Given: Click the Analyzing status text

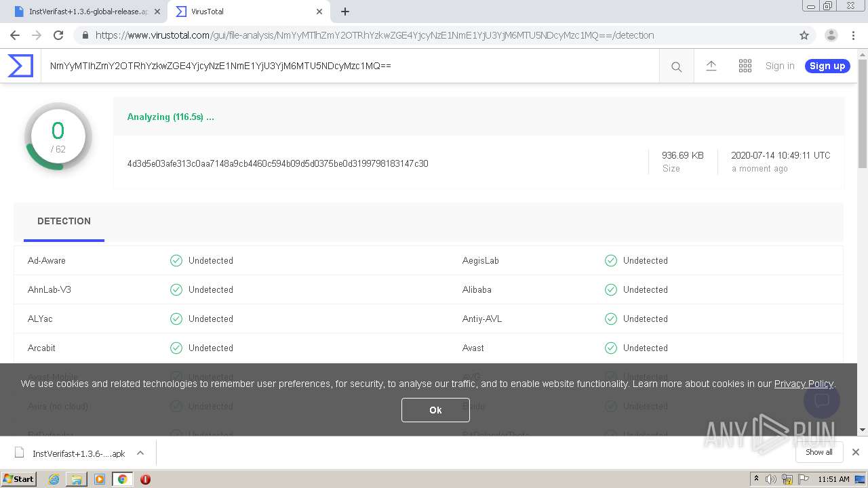Looking at the screenshot, I should coord(171,117).
